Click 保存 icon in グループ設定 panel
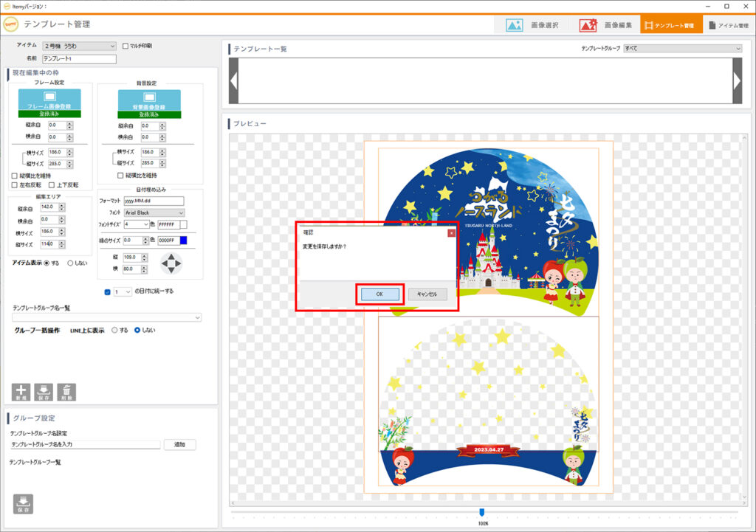756x532 pixels. point(23,503)
